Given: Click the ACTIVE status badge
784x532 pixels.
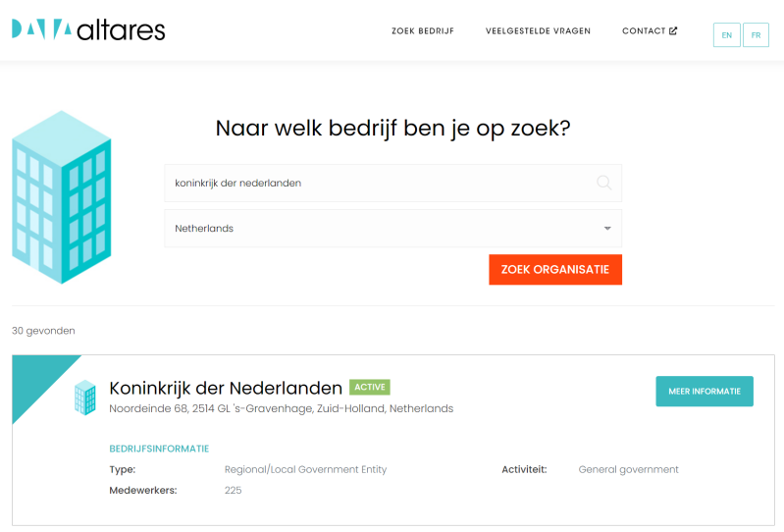Looking at the screenshot, I should point(370,387).
